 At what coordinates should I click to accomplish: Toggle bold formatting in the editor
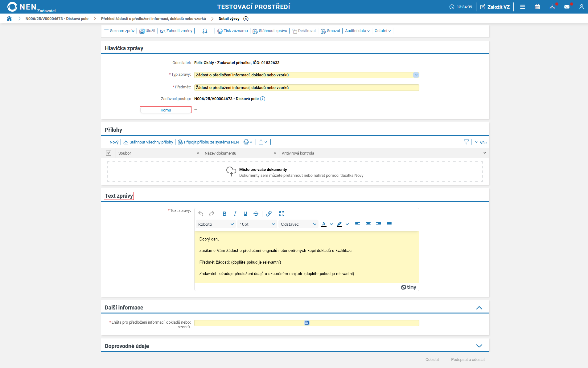tap(224, 214)
